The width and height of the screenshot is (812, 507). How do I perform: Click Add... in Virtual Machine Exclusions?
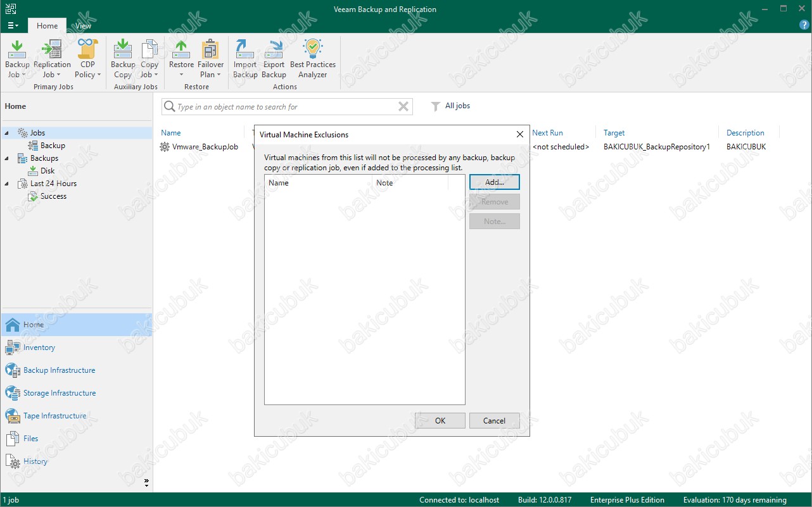(495, 182)
